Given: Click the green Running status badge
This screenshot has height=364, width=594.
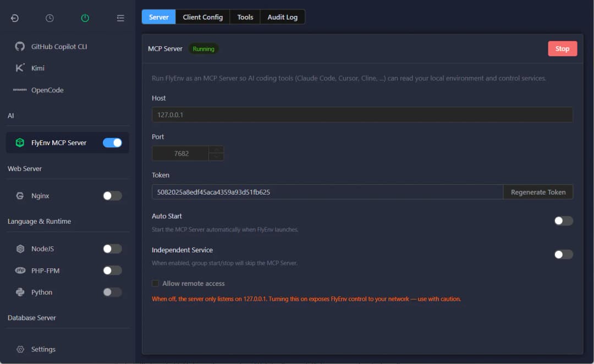Looking at the screenshot, I should coord(204,49).
